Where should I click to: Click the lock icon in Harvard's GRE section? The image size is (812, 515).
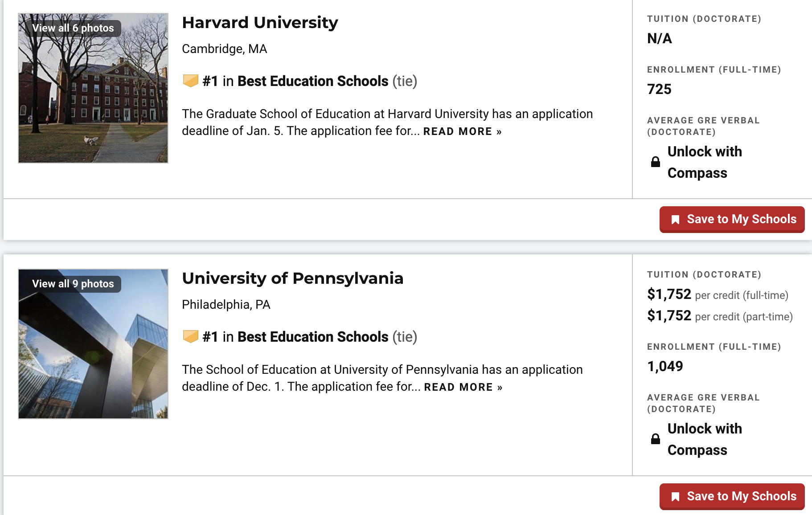656,162
